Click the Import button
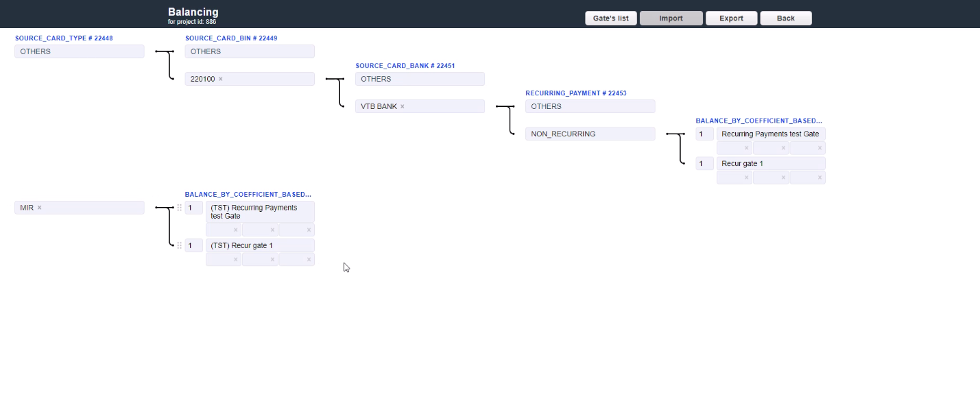The image size is (980, 414). tap(671, 19)
